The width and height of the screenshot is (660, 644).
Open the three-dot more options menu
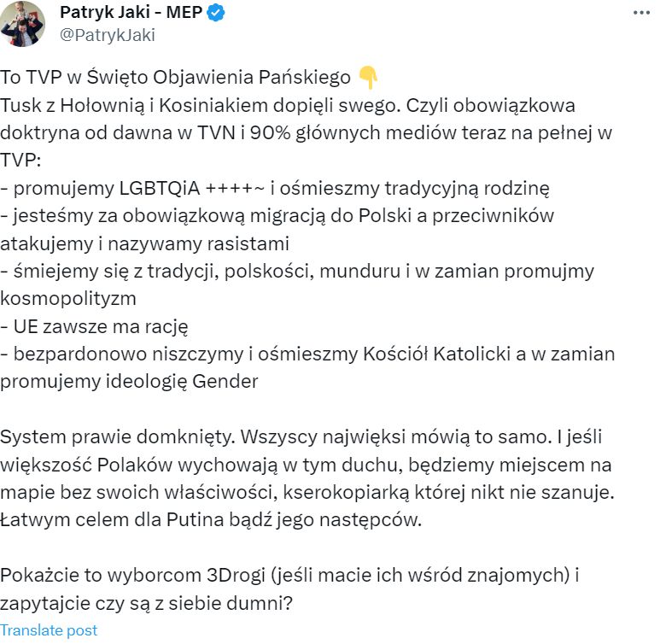[x=641, y=13]
